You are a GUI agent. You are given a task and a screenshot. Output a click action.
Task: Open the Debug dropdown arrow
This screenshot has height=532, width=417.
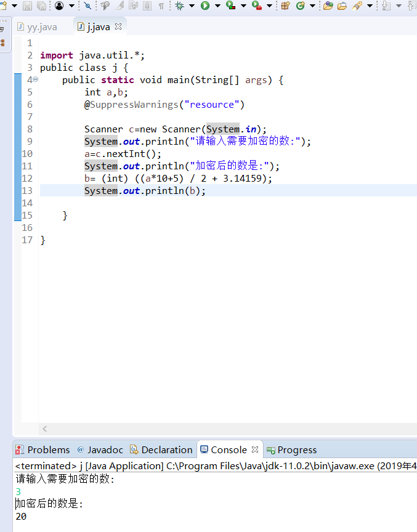pos(192,6)
